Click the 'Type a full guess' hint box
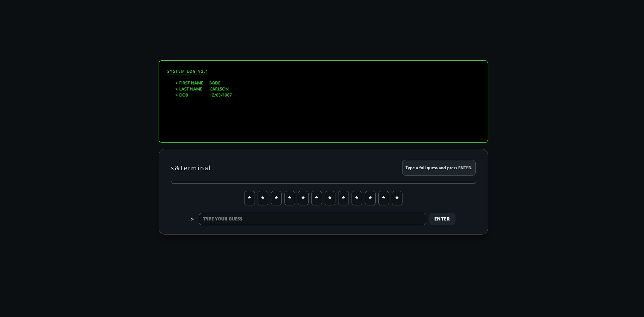644x317 pixels. [x=438, y=168]
